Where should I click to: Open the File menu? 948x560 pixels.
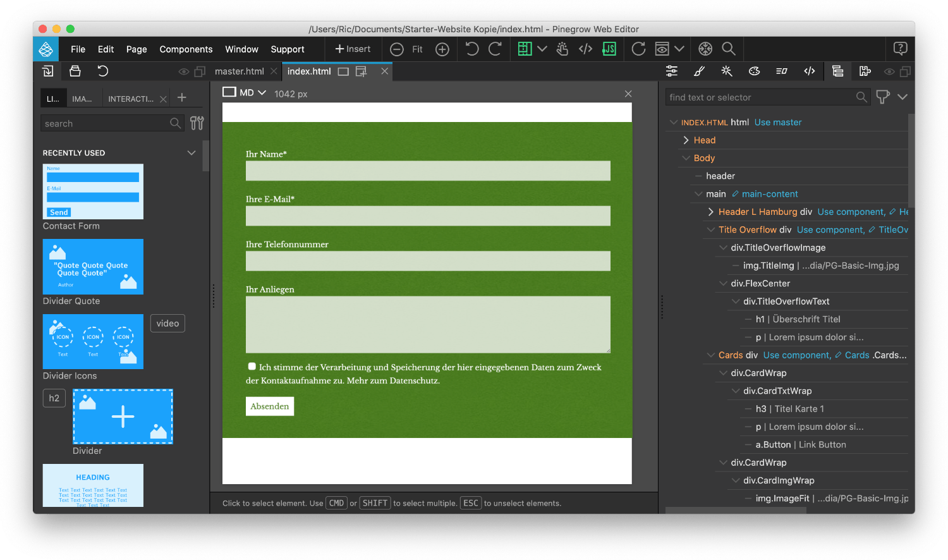coord(78,49)
